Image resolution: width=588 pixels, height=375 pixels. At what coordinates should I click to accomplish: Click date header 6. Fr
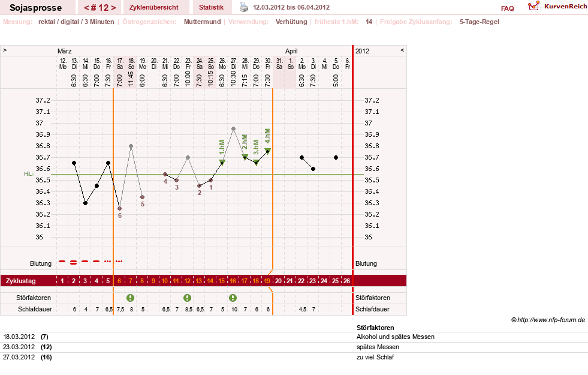click(348, 64)
